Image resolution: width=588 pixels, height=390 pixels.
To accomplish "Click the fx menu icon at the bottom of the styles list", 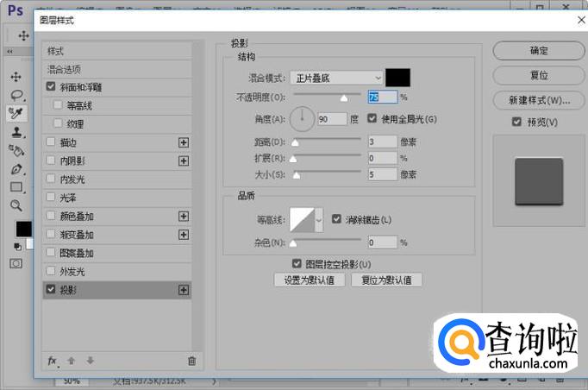I will pyautogui.click(x=52, y=361).
